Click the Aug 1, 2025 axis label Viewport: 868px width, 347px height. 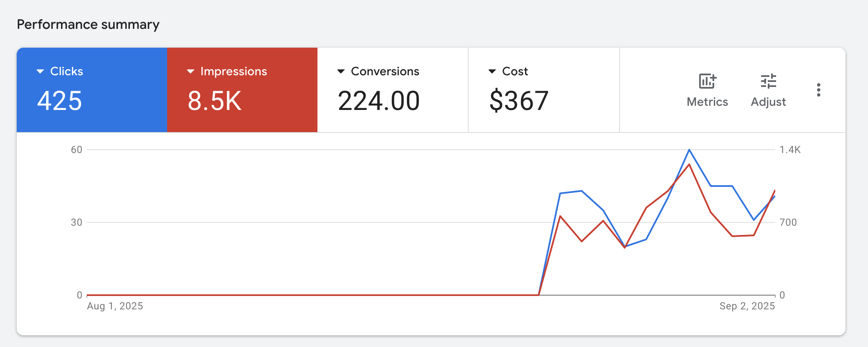click(115, 306)
